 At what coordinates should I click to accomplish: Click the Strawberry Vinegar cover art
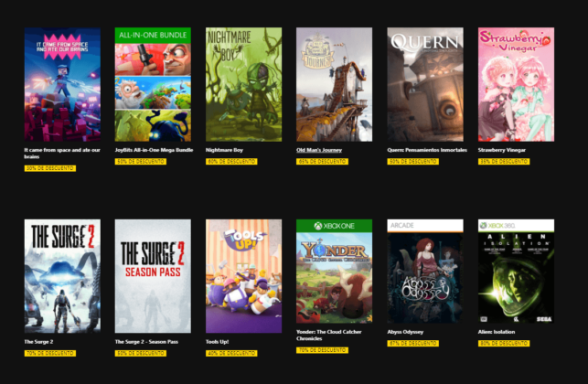[x=516, y=84]
